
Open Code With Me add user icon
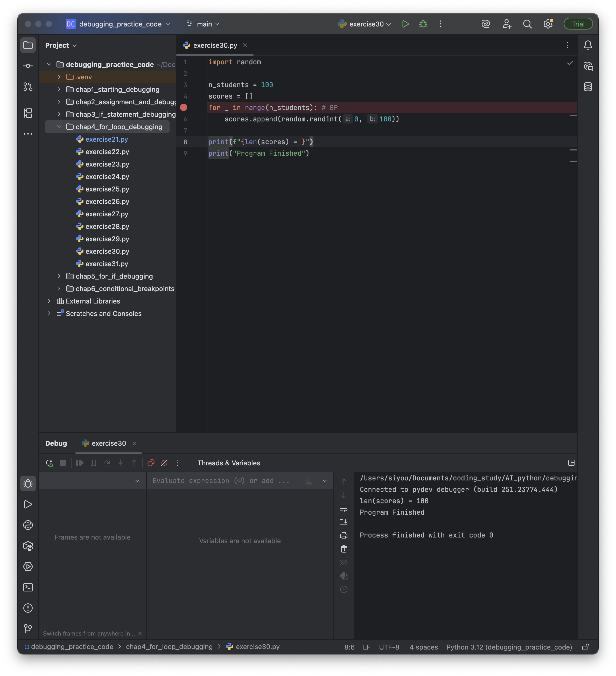[x=507, y=24]
